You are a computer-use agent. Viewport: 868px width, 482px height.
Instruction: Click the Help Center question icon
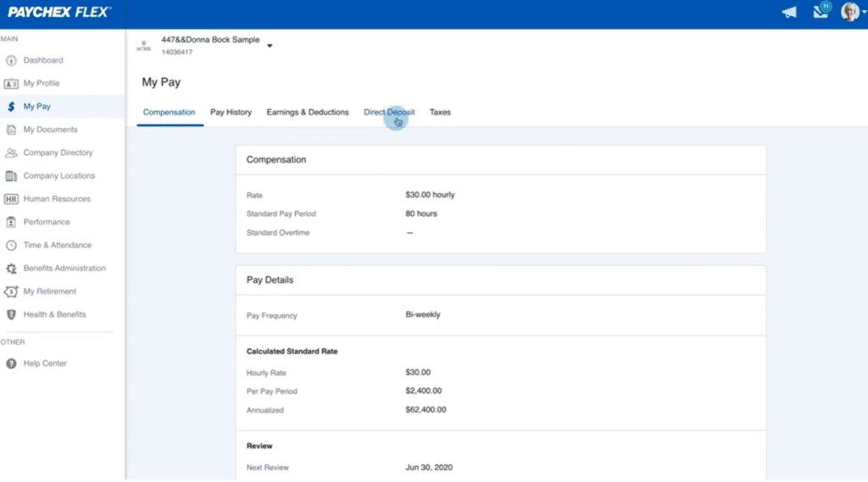11,363
